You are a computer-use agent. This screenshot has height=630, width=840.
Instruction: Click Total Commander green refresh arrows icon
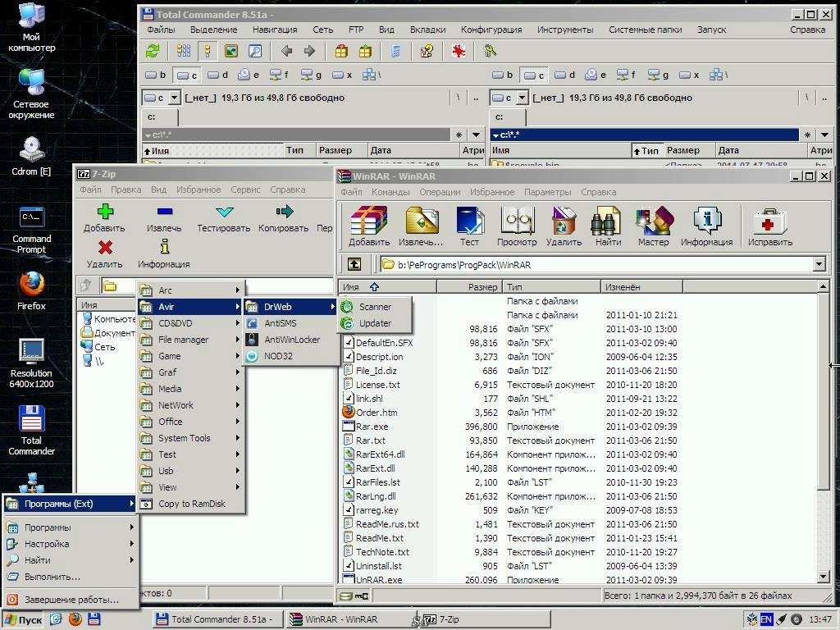153,52
